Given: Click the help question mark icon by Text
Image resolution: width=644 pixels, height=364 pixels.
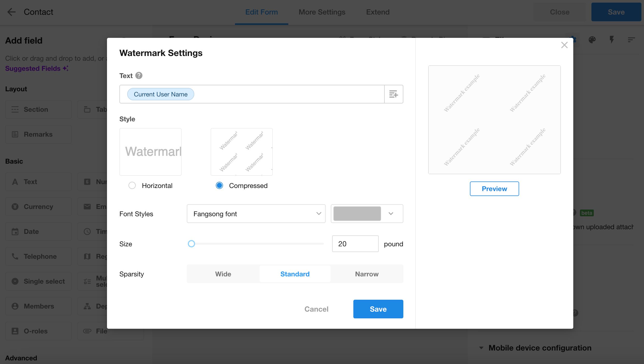Looking at the screenshot, I should (138, 76).
